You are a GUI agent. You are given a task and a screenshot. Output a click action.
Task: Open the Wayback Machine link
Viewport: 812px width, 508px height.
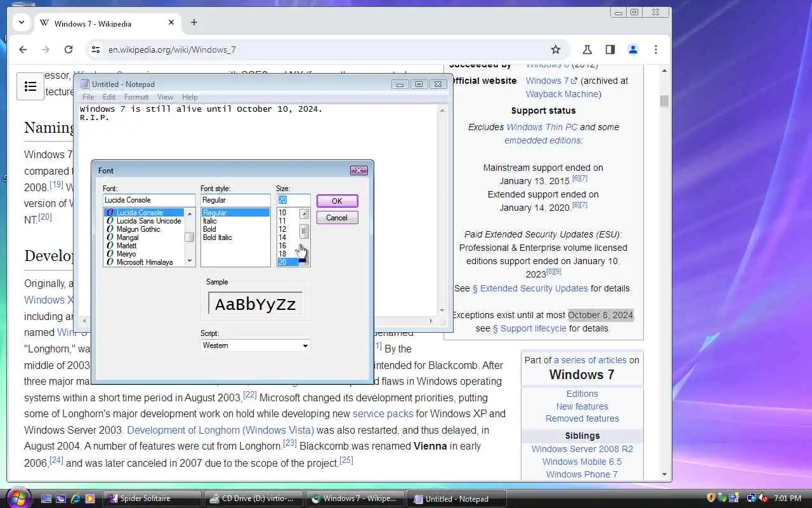click(563, 94)
